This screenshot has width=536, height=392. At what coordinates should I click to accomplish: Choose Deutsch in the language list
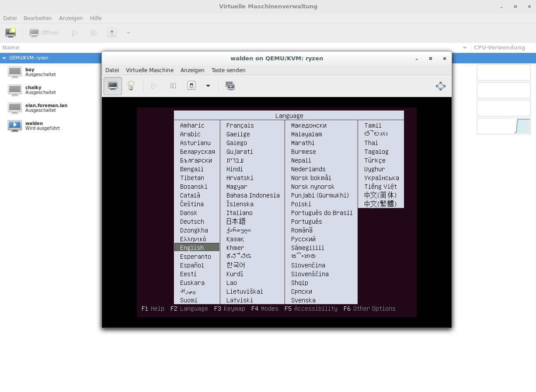tap(192, 222)
